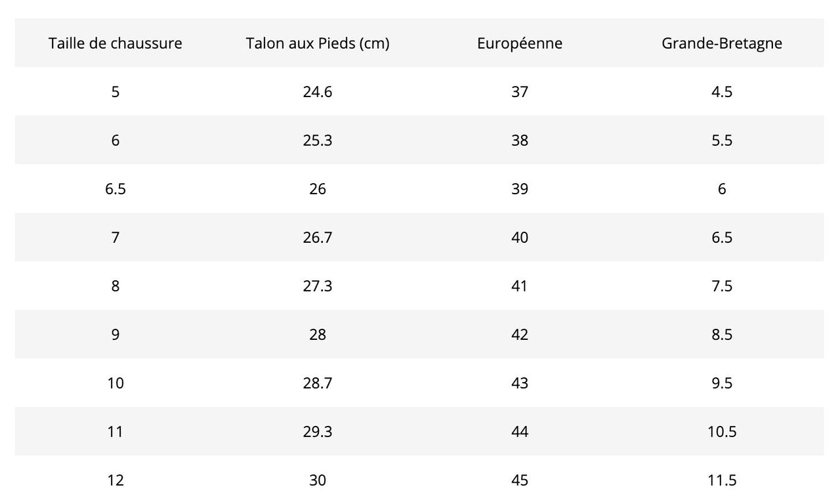Click the 27.3 cm cell
This screenshot has width=840, height=504.
pyautogui.click(x=318, y=286)
